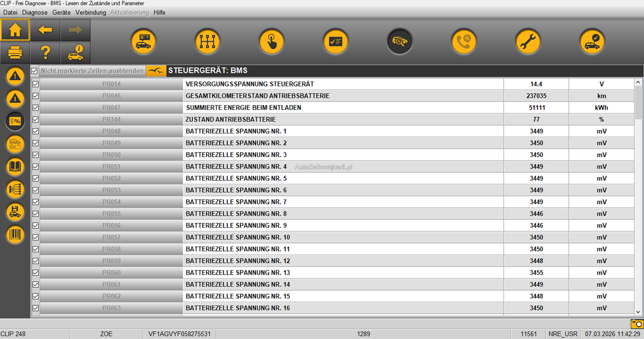The image size is (644, 339).
Task: Collapse the Steuergerät BMS header arrow
Action: [156, 71]
